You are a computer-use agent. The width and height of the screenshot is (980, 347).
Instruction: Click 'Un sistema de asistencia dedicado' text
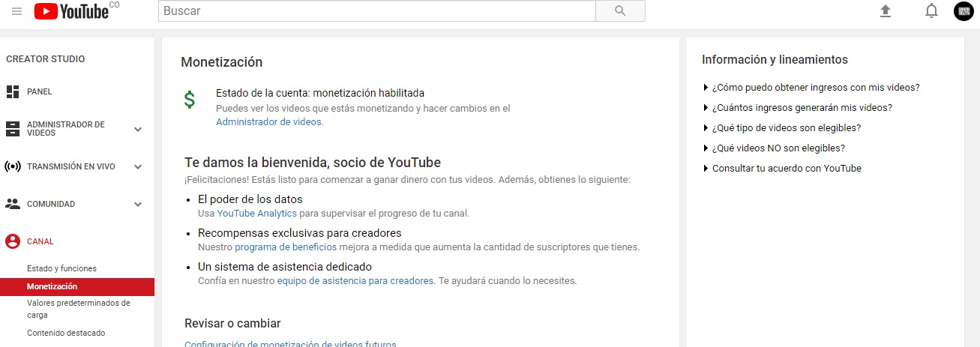[285, 267]
